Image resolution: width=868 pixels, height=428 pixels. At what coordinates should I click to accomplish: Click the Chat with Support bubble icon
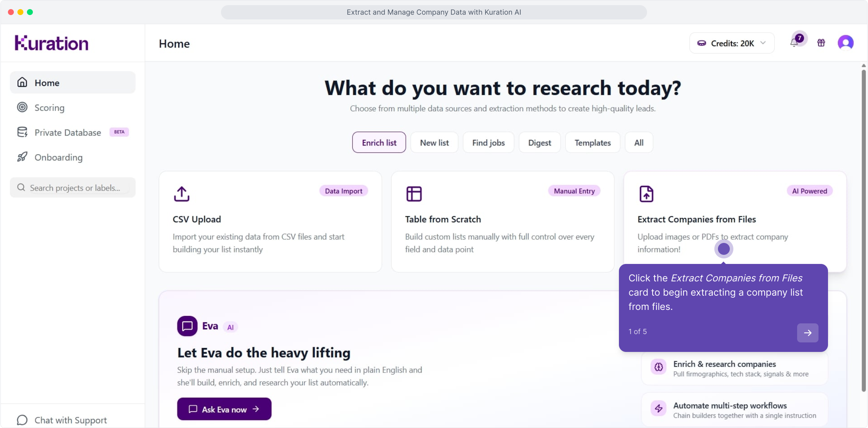pyautogui.click(x=22, y=420)
